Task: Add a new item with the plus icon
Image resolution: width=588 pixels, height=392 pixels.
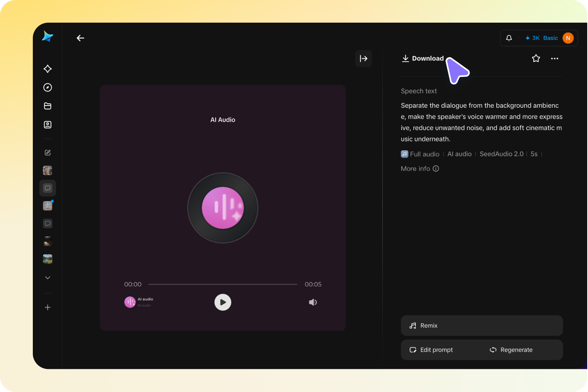Action: (x=48, y=308)
